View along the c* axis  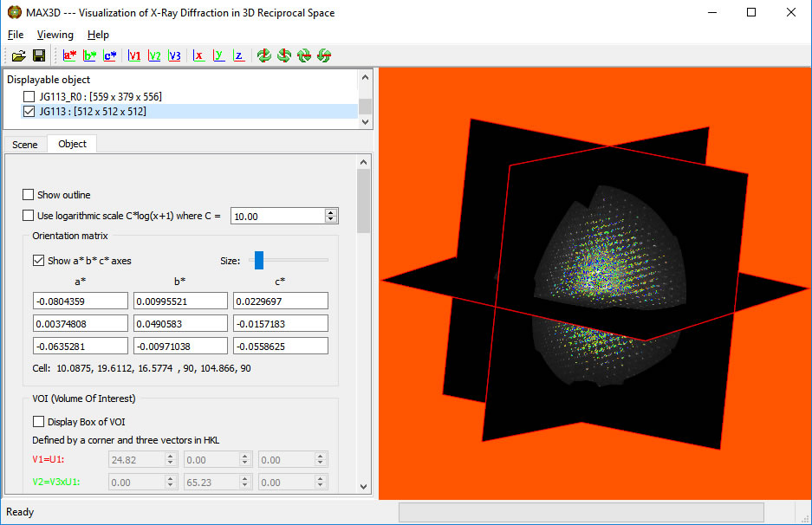[x=109, y=55]
